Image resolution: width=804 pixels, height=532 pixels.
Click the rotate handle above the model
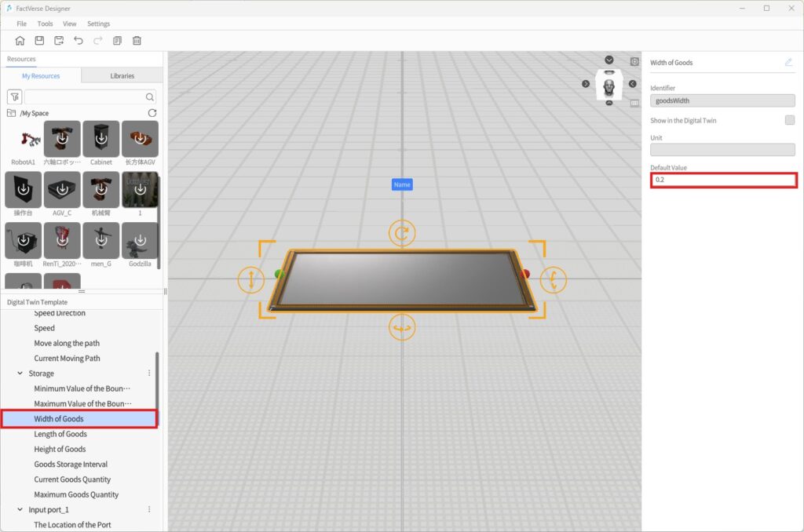click(x=402, y=233)
